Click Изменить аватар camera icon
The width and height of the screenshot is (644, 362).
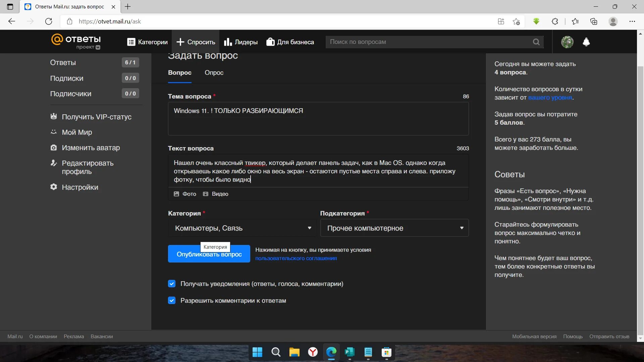[54, 147]
